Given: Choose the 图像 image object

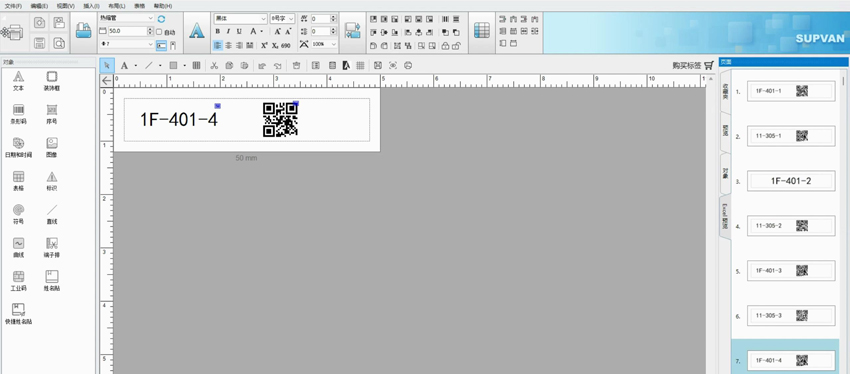Looking at the screenshot, I should (52, 147).
